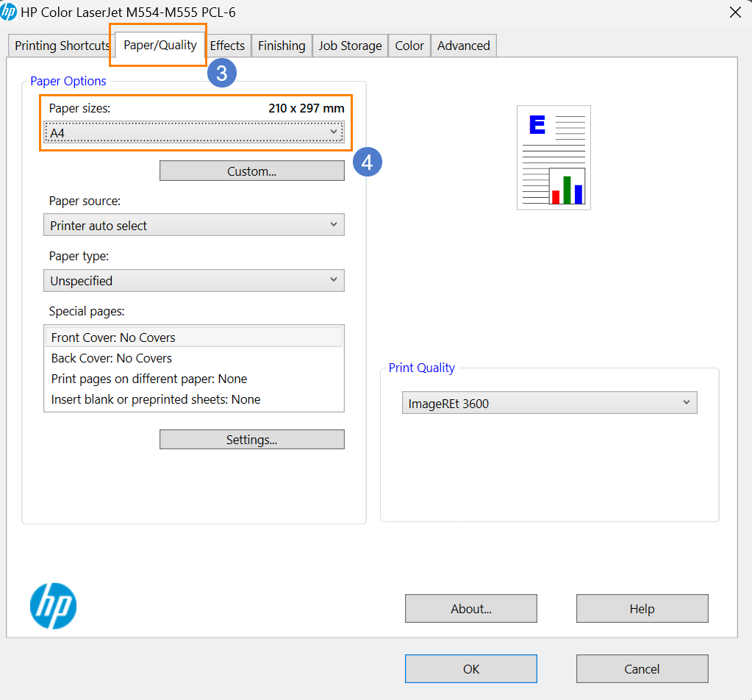Image resolution: width=752 pixels, height=700 pixels.
Task: Click the Custom... paper size button
Action: coord(252,171)
